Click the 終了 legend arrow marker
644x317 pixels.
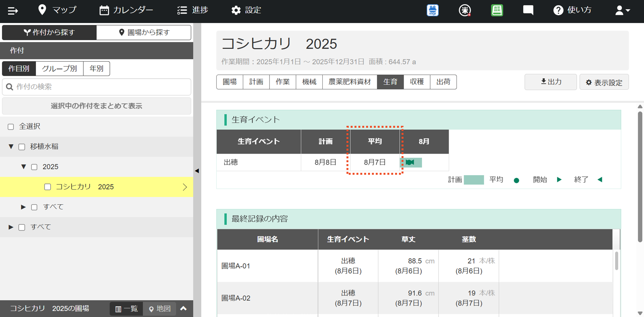coord(600,180)
